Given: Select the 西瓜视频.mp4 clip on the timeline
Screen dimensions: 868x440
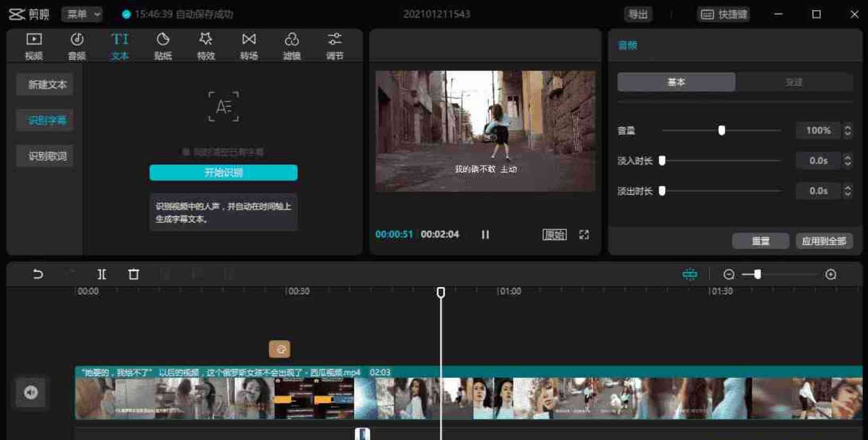Looking at the screenshot, I should point(468,393).
